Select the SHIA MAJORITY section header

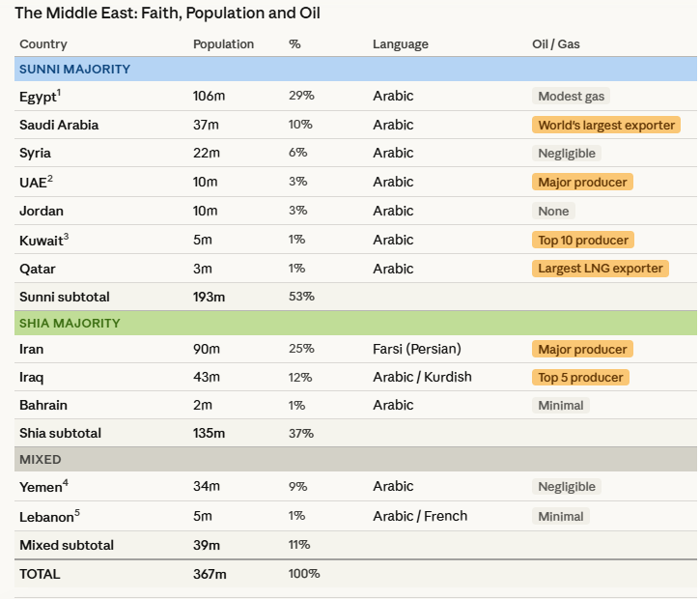(70, 323)
